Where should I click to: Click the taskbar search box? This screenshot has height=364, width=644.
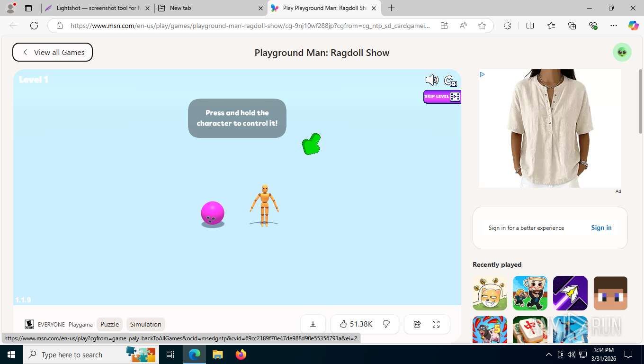point(90,355)
